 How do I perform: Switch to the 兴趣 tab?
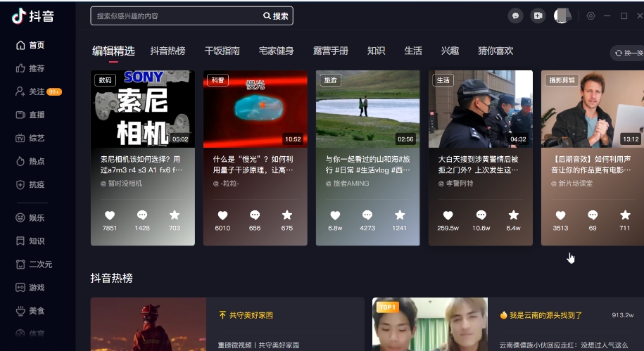pyautogui.click(x=450, y=51)
